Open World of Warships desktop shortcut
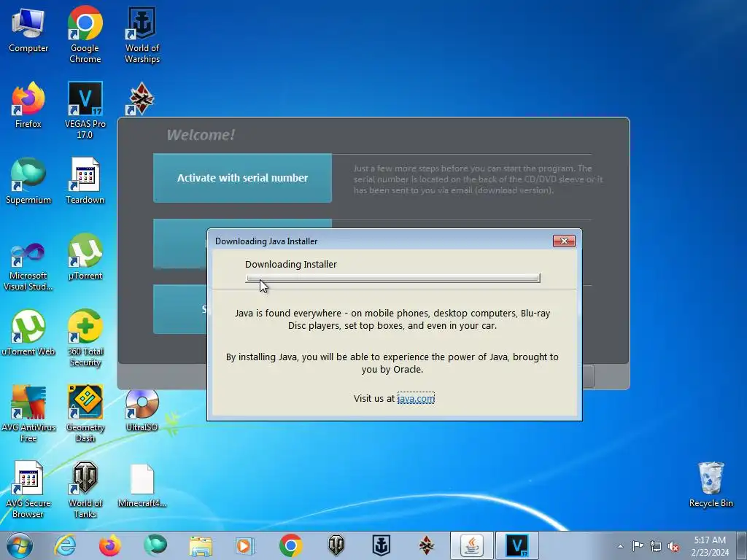The height and width of the screenshot is (560, 747). pos(142,35)
